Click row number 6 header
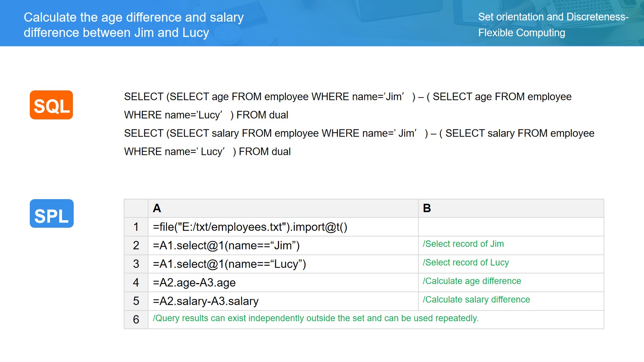 pos(136,319)
